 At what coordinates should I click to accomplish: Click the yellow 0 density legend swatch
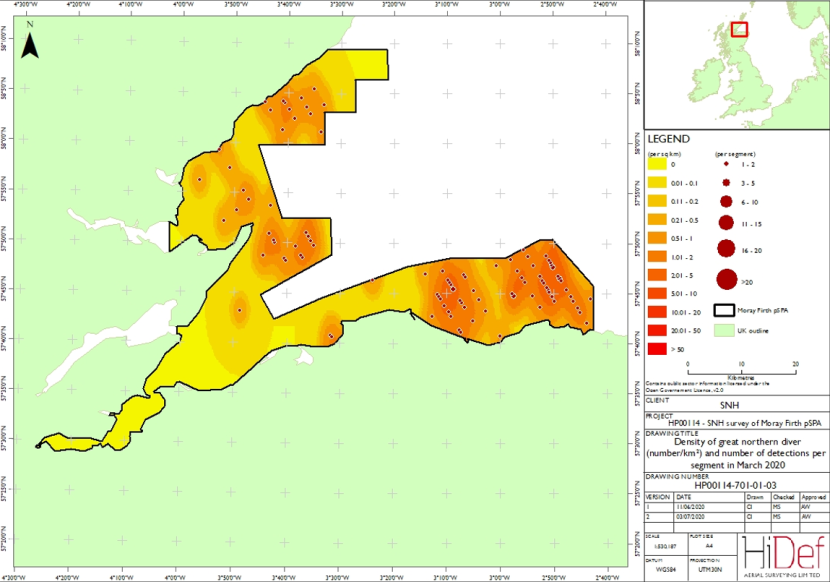click(657, 164)
